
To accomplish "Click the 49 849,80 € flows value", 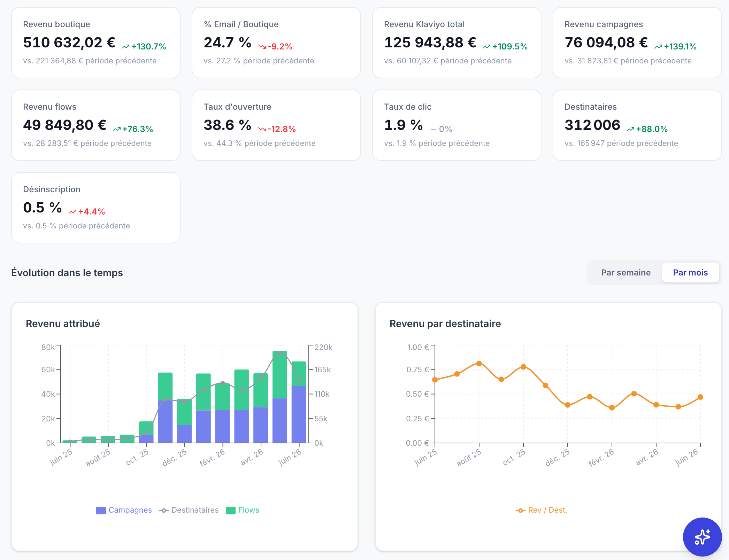I will point(65,125).
